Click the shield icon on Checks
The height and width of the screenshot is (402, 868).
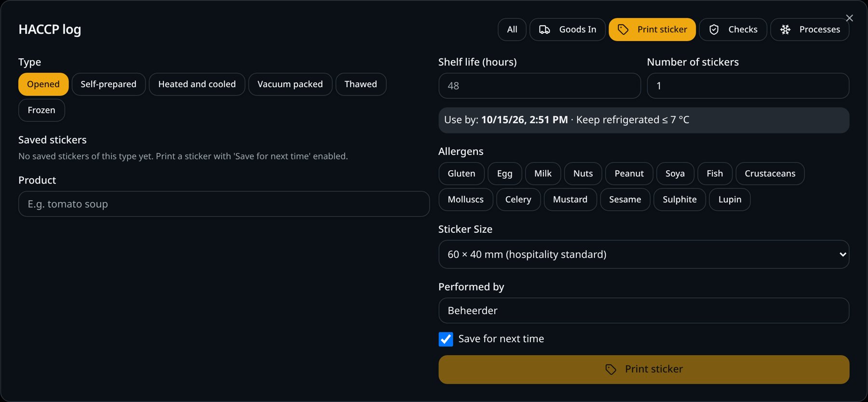tap(714, 30)
